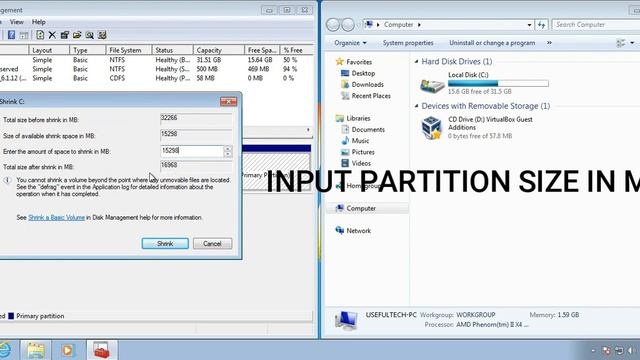
Task: Sort volumes by the Layout column
Action: [49, 50]
